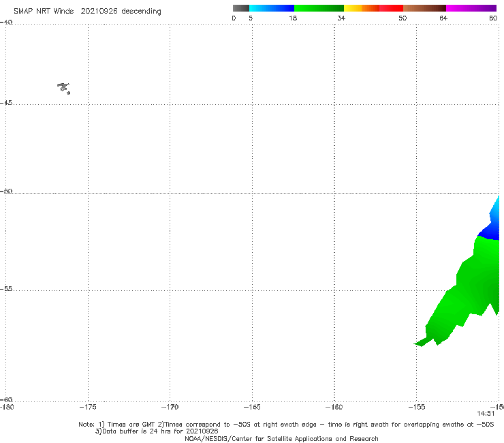
Task: Click the green wind swath region
Action: coord(466,296)
